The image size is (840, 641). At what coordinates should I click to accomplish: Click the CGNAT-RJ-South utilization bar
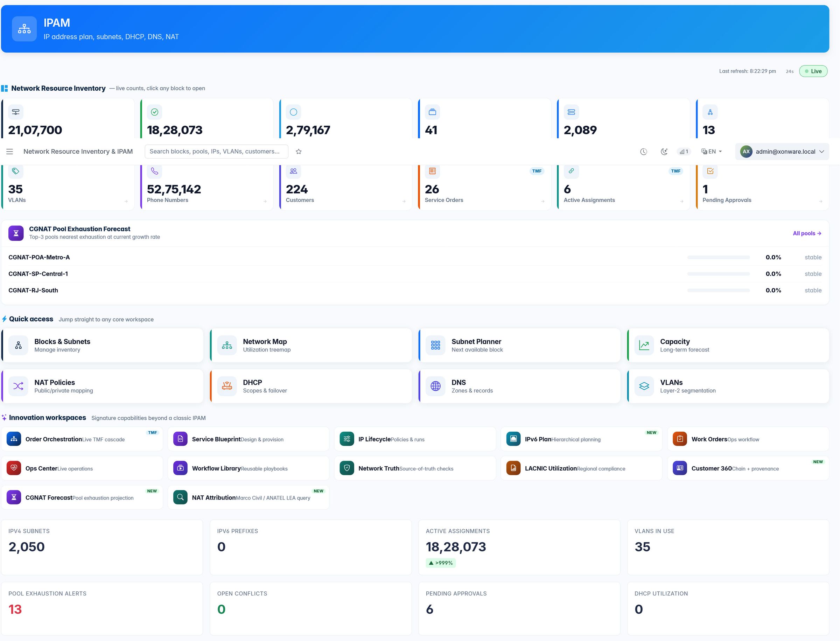tap(718, 290)
